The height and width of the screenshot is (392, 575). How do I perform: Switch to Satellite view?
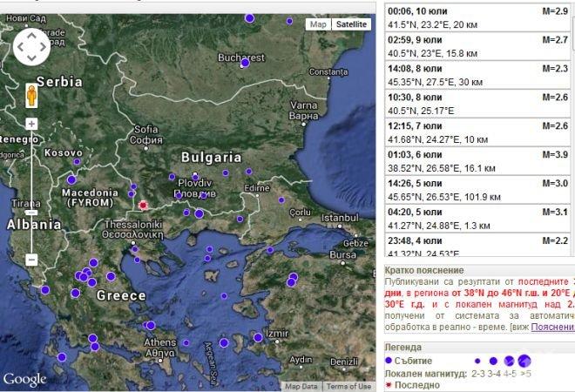pyautogui.click(x=352, y=24)
